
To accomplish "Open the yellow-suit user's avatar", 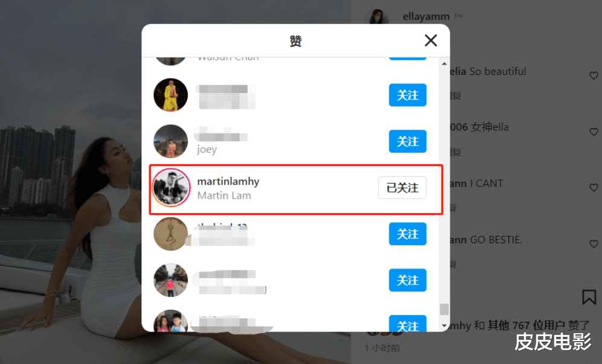I will (171, 95).
